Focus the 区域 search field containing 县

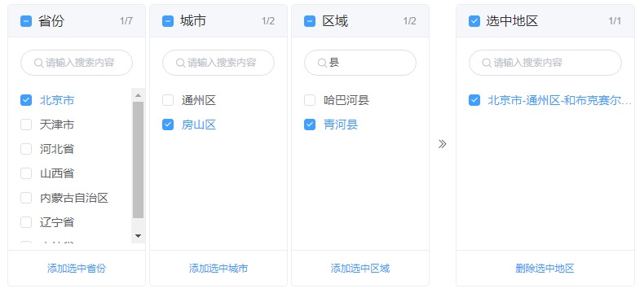tap(360, 63)
